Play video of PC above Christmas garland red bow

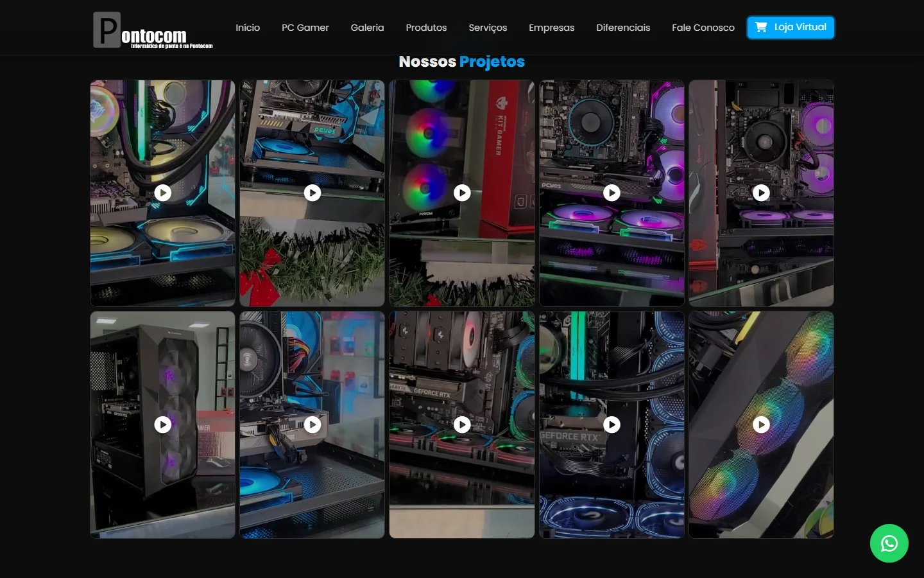coord(312,193)
